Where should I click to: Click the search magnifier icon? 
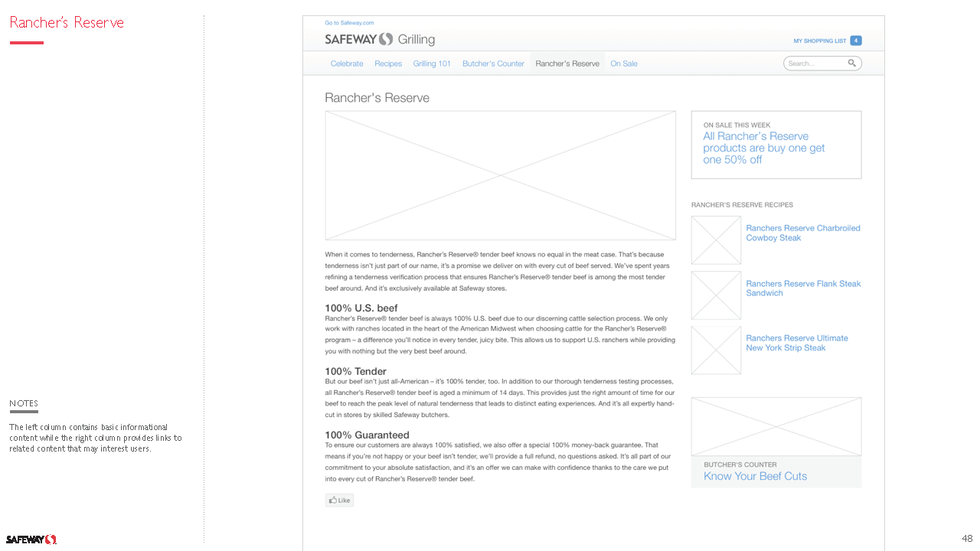click(x=852, y=64)
